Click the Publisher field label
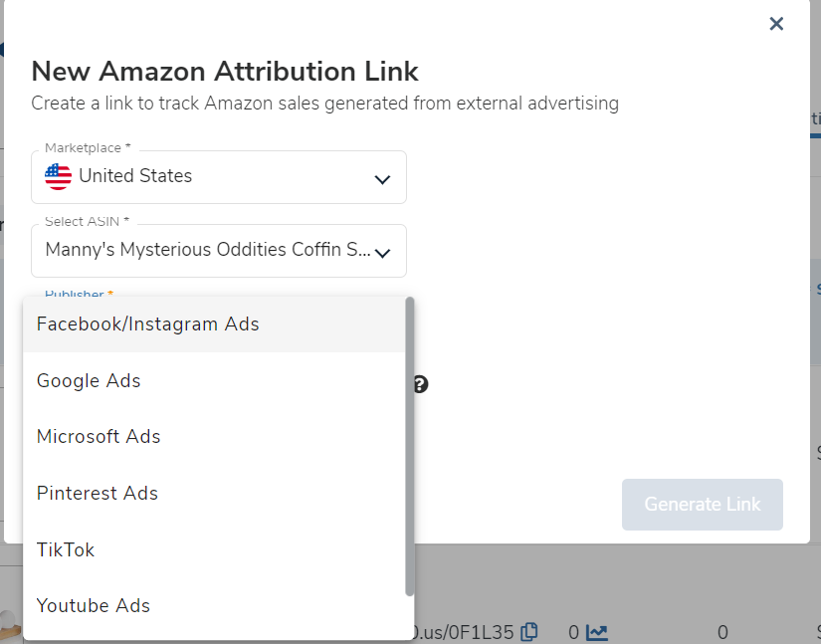This screenshot has height=644, width=821. [x=79, y=295]
